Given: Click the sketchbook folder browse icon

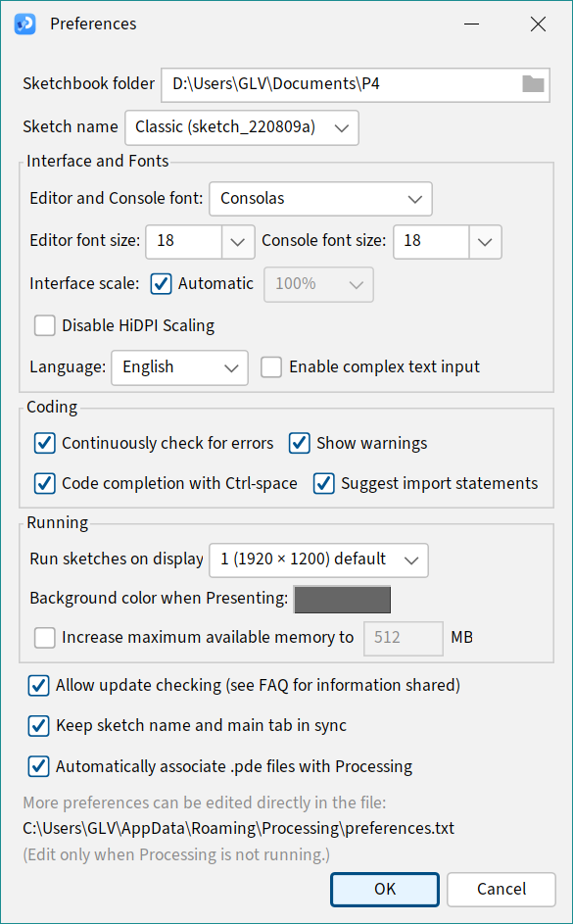Looking at the screenshot, I should [x=533, y=84].
